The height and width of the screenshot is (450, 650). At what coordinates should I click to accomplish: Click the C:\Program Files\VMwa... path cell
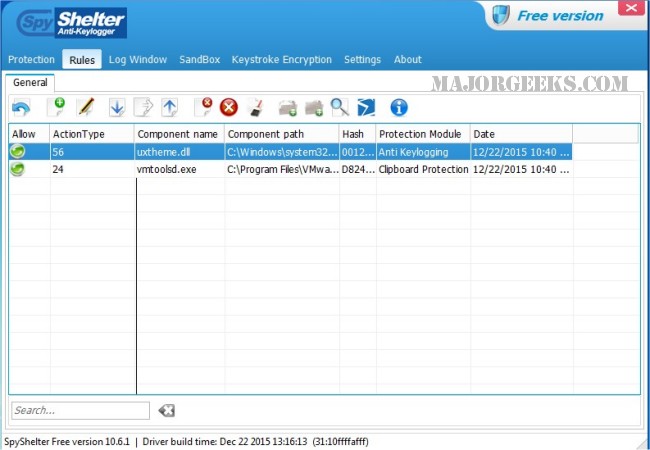pos(281,169)
